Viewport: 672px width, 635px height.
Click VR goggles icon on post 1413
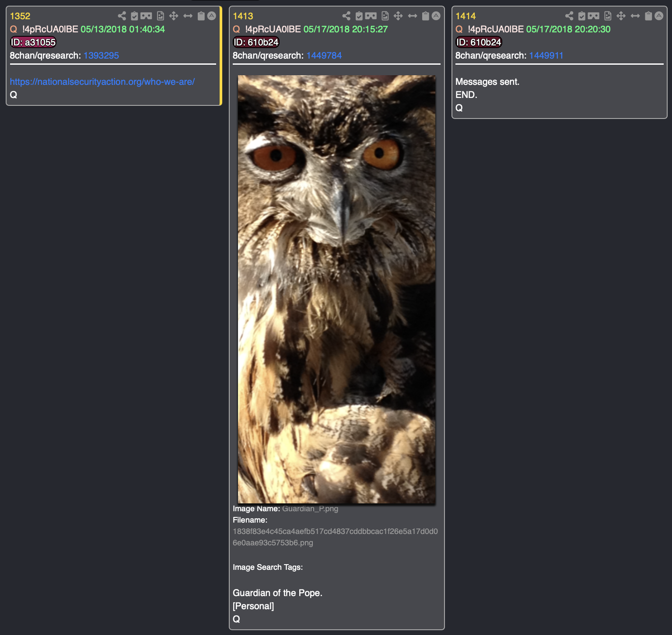coord(371,16)
